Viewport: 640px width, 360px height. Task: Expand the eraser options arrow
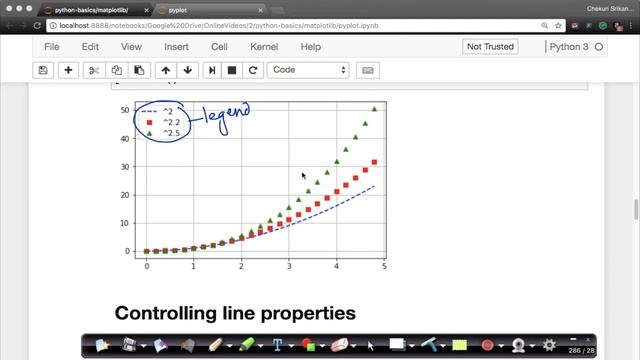(x=353, y=346)
